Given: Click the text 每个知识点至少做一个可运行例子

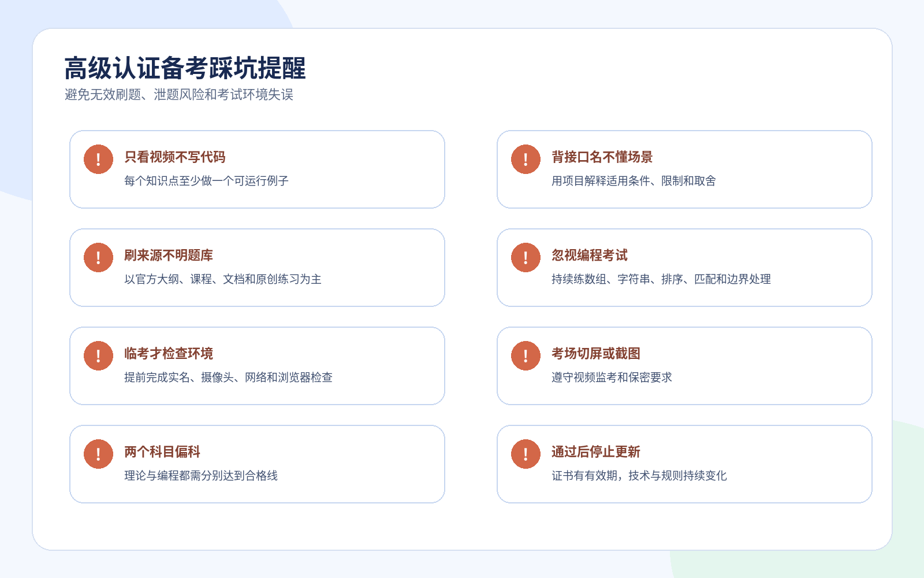Looking at the screenshot, I should [207, 181].
